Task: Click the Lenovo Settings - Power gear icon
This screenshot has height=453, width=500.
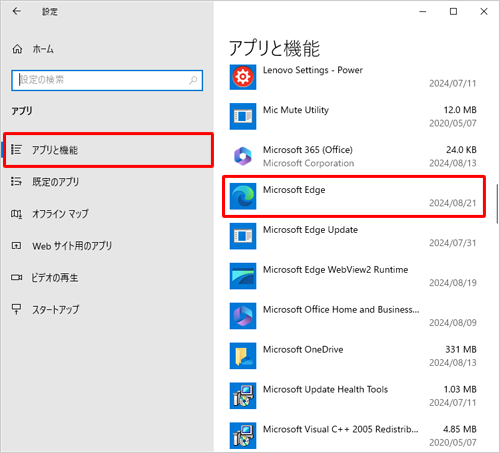Action: tap(243, 77)
